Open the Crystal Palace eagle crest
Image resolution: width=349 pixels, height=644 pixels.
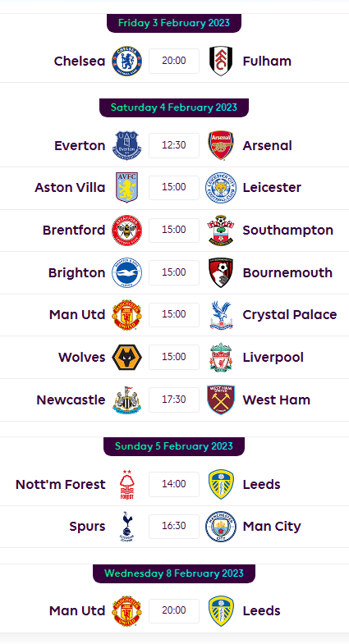(x=221, y=315)
